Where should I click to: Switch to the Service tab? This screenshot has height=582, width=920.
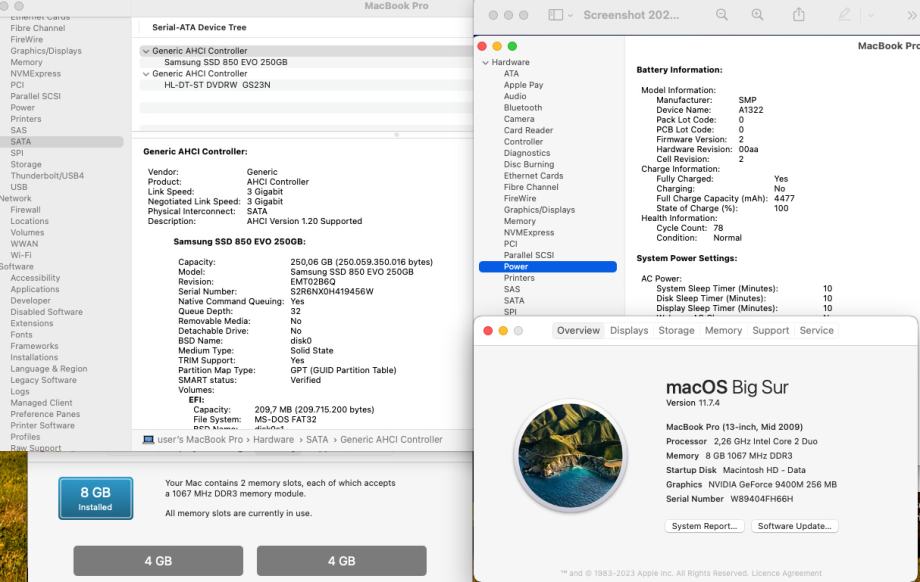point(816,330)
